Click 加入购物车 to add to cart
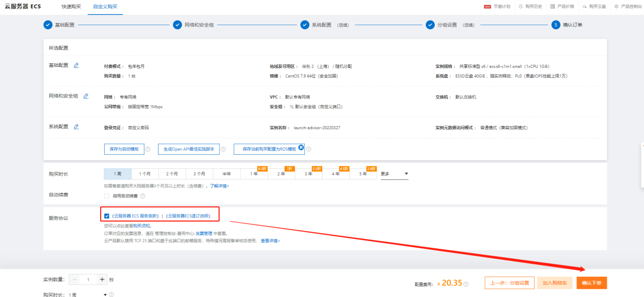Viewport: 644px width, 297px height. (554, 282)
